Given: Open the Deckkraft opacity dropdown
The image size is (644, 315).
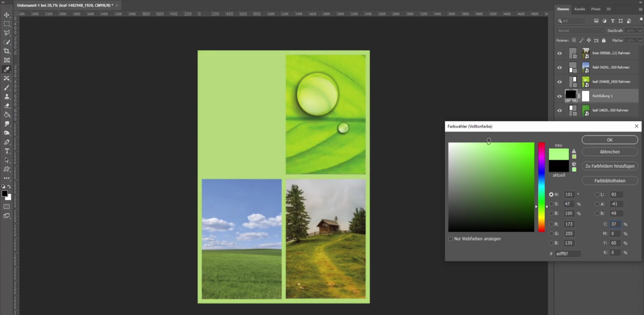Looking at the screenshot, I should tap(640, 31).
